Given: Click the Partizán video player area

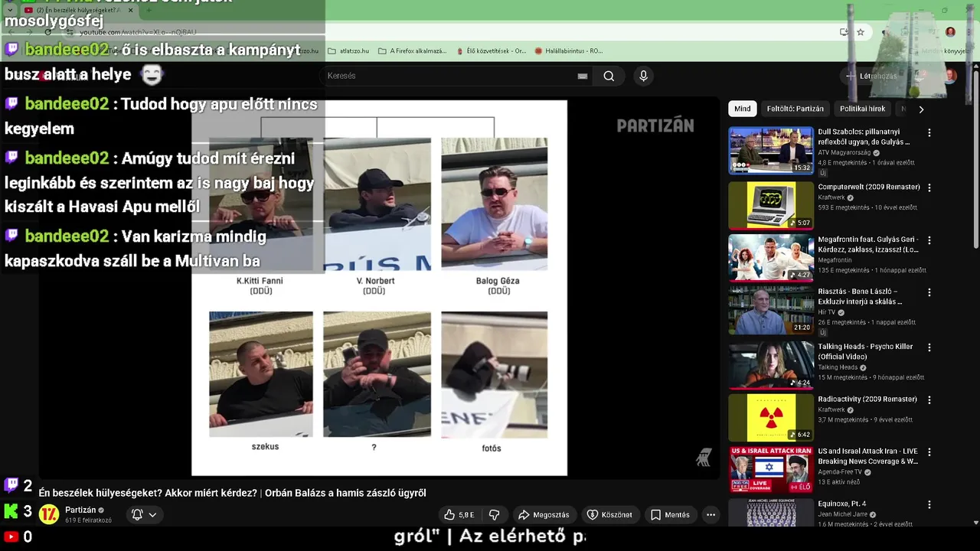Looking at the screenshot, I should 379,288.
